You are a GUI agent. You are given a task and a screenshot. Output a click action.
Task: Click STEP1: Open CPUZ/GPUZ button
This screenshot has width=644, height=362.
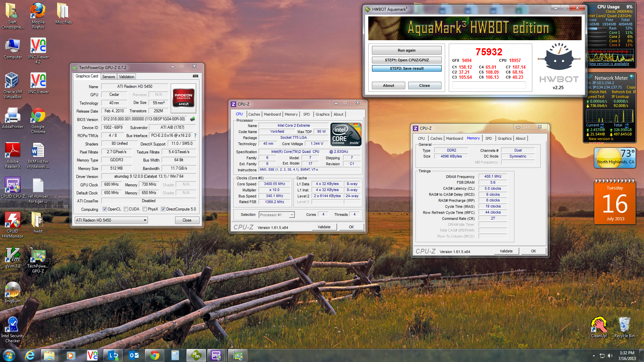point(407,60)
